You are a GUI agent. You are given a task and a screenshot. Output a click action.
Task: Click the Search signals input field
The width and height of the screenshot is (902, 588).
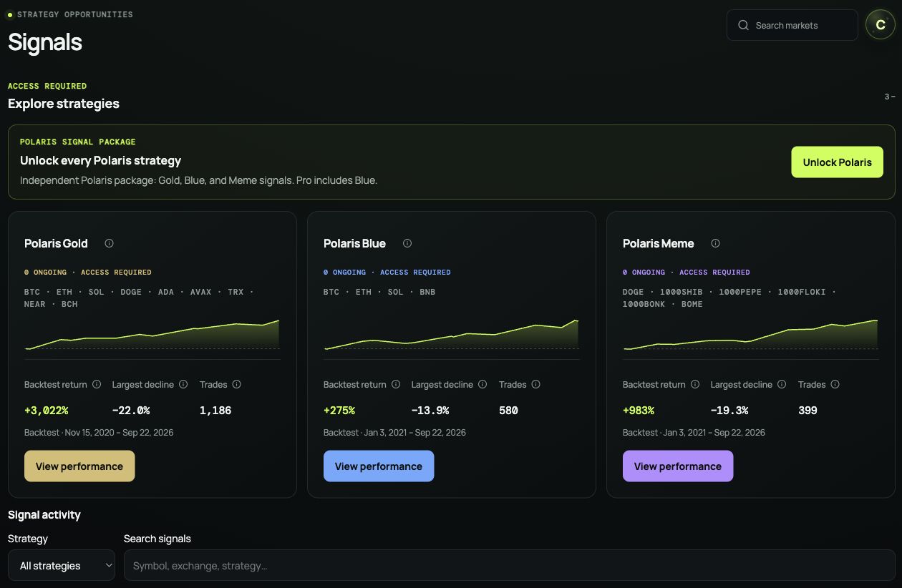tap(510, 565)
